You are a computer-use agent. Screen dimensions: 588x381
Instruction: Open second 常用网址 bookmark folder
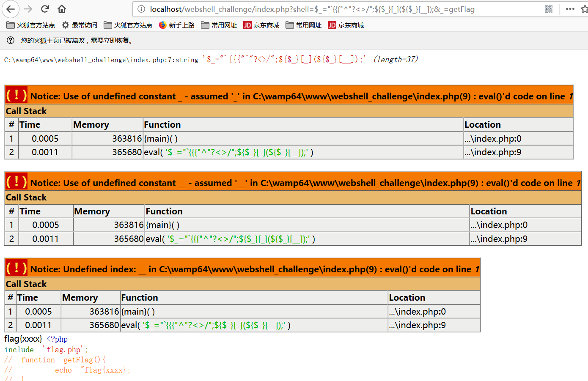(304, 25)
